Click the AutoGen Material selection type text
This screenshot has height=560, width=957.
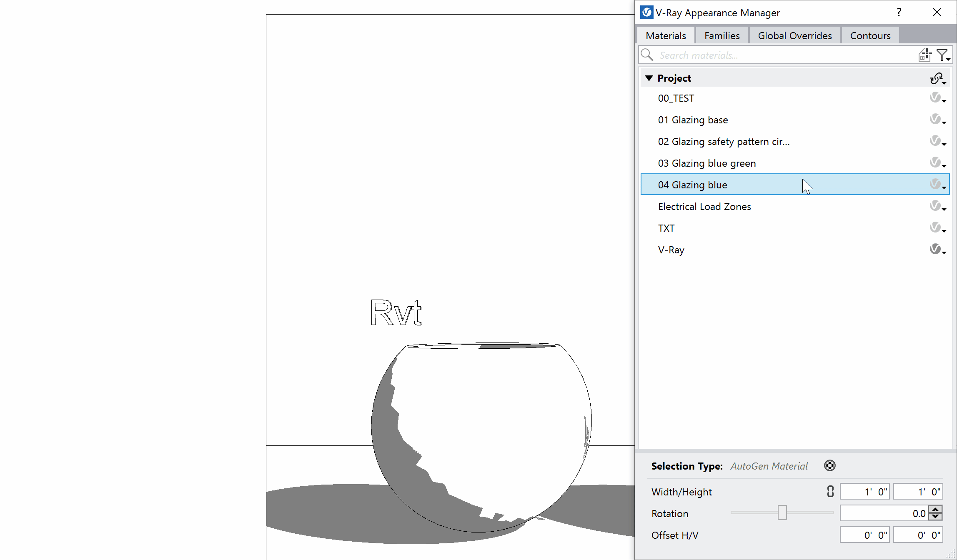tap(769, 466)
